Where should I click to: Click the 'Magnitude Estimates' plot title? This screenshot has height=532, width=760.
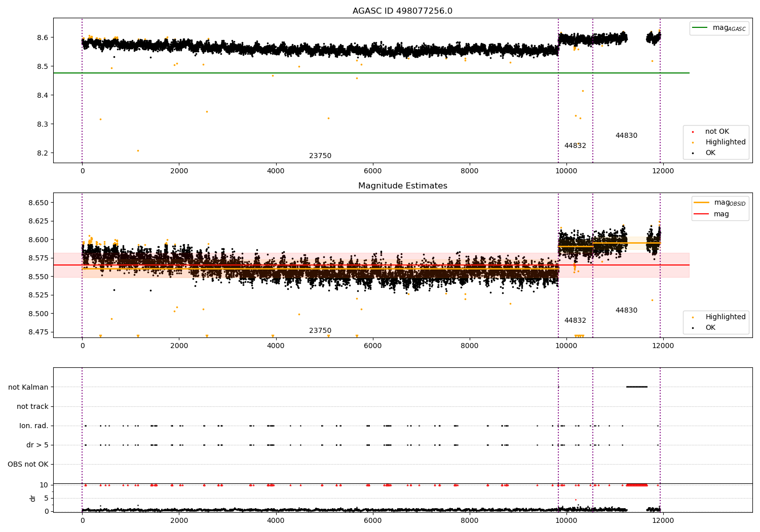(x=402, y=186)
